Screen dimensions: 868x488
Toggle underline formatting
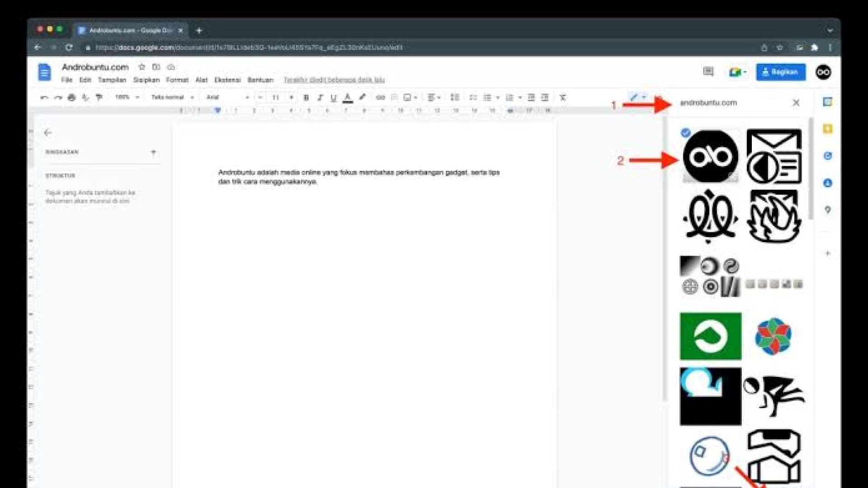coord(334,98)
